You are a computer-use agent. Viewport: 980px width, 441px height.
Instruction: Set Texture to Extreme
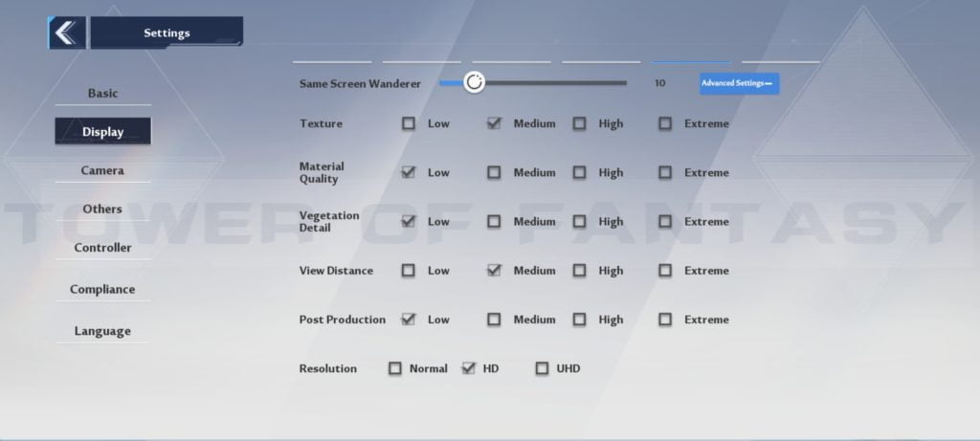click(665, 123)
